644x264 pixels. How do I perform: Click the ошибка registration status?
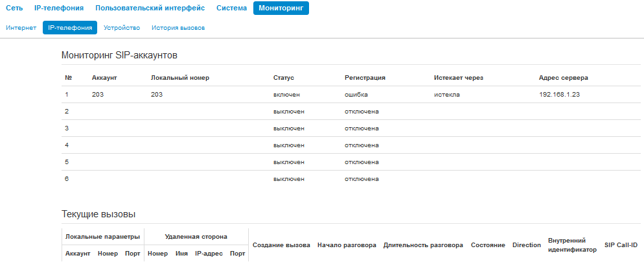pyautogui.click(x=356, y=95)
